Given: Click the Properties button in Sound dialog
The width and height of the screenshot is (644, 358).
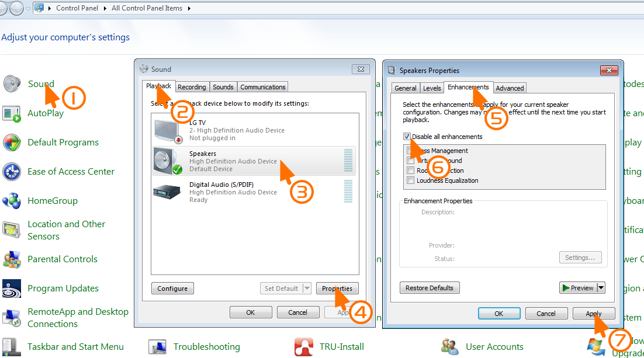Looking at the screenshot, I should [337, 288].
